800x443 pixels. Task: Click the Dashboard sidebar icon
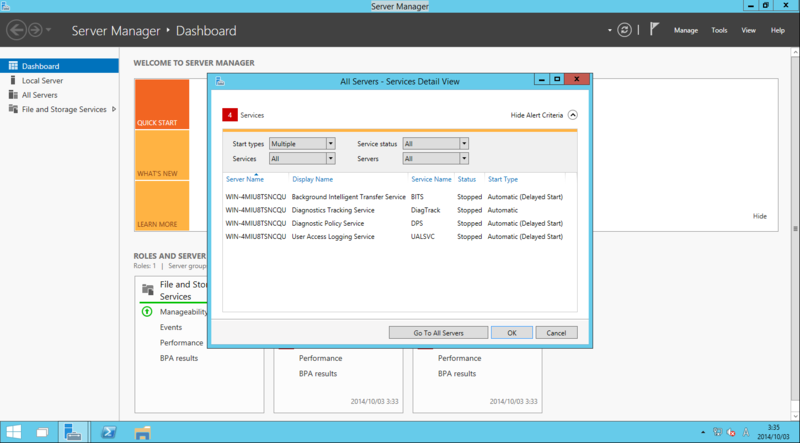13,66
